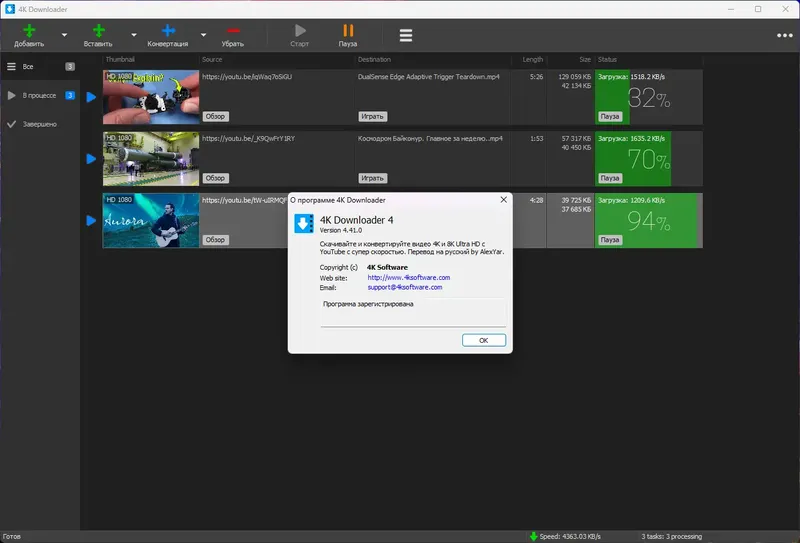
Task: Click the 5:26 length cell
Action: coord(536,77)
